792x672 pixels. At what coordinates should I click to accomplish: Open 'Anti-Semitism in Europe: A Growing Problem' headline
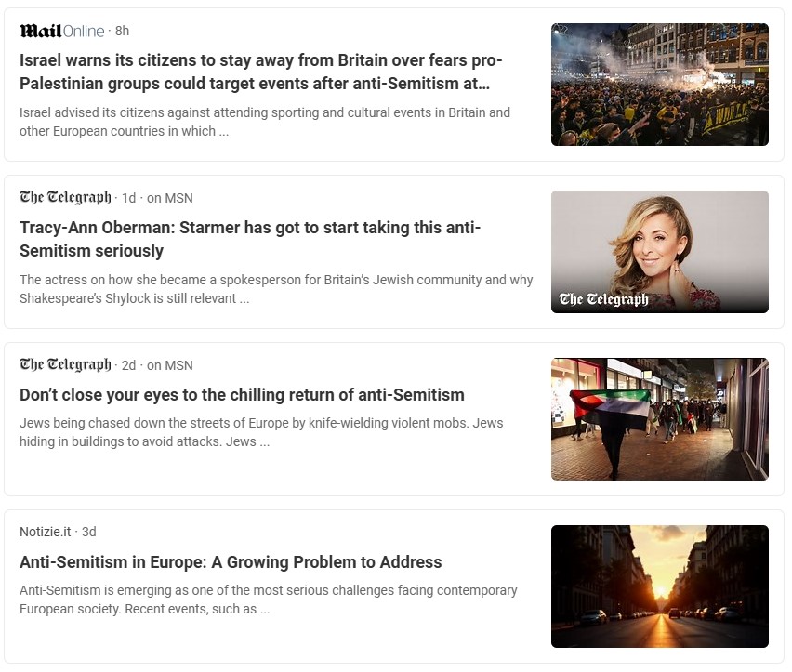click(231, 562)
